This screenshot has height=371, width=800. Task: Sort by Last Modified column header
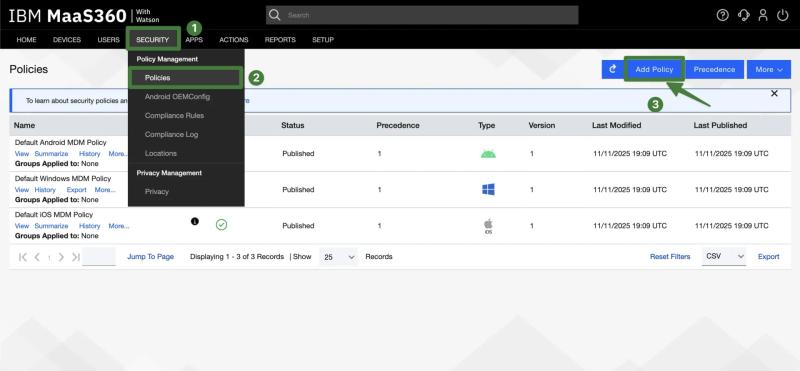point(616,125)
